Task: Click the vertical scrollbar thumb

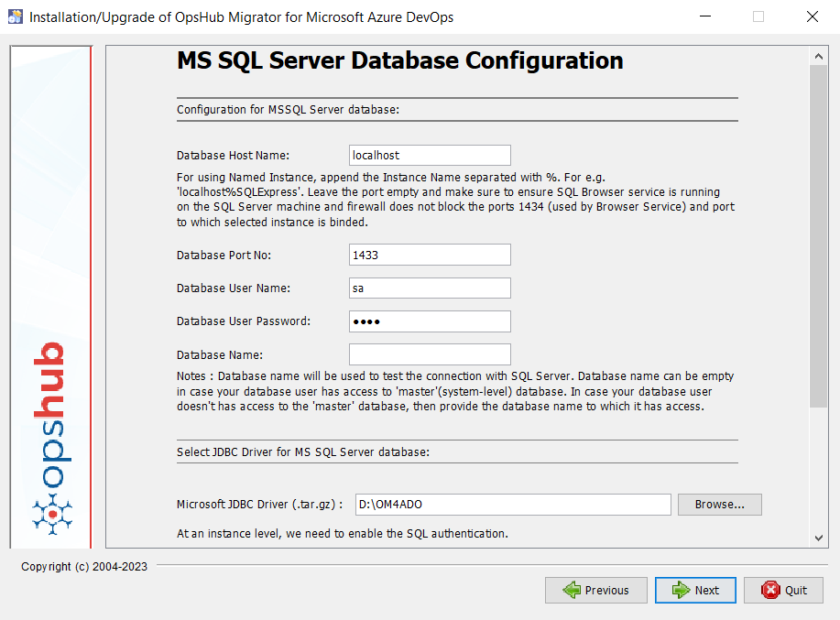Action: pos(818,238)
